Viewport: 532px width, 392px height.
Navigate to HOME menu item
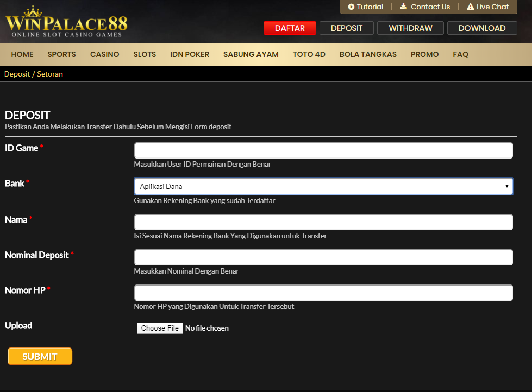point(22,54)
